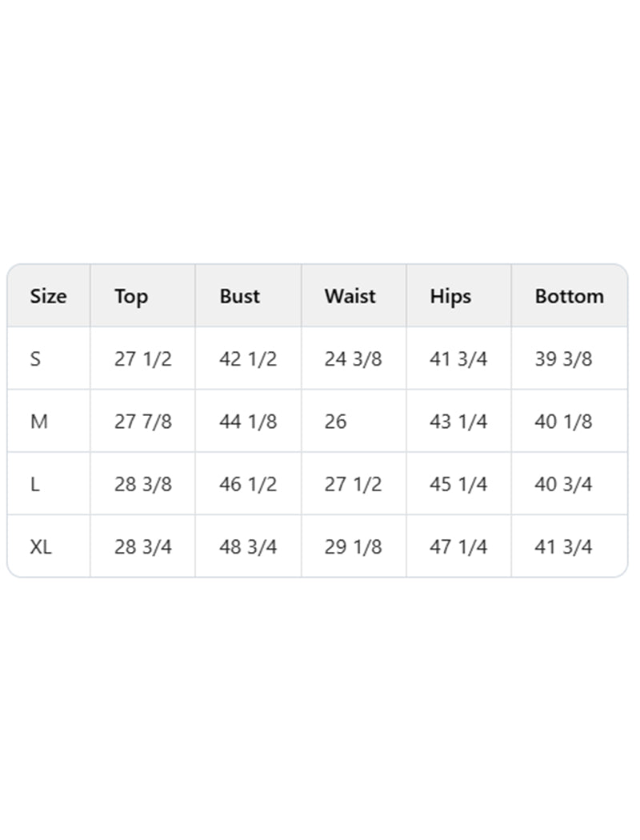640x840 pixels.
Task: Click the Waist column header
Action: 350,296
